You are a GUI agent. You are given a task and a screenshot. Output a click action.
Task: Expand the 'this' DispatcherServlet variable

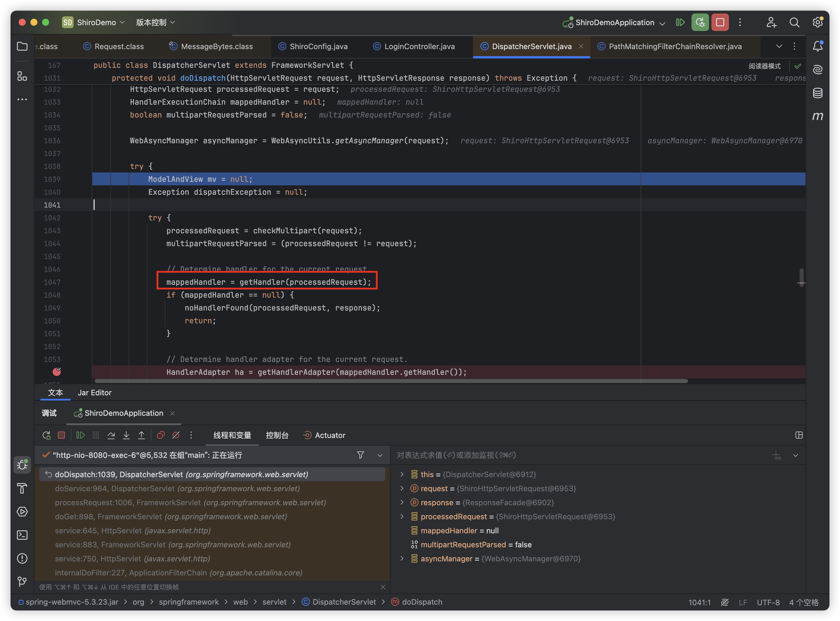pos(402,474)
